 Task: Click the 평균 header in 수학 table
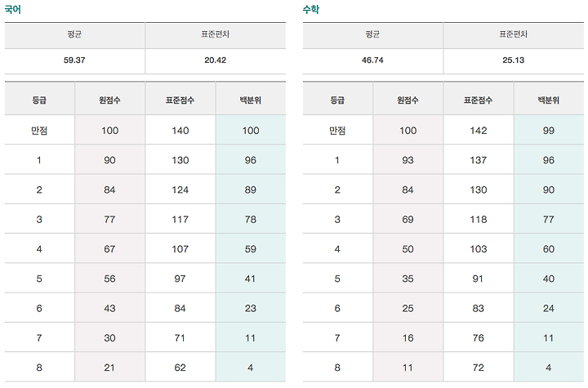pyautogui.click(x=372, y=34)
